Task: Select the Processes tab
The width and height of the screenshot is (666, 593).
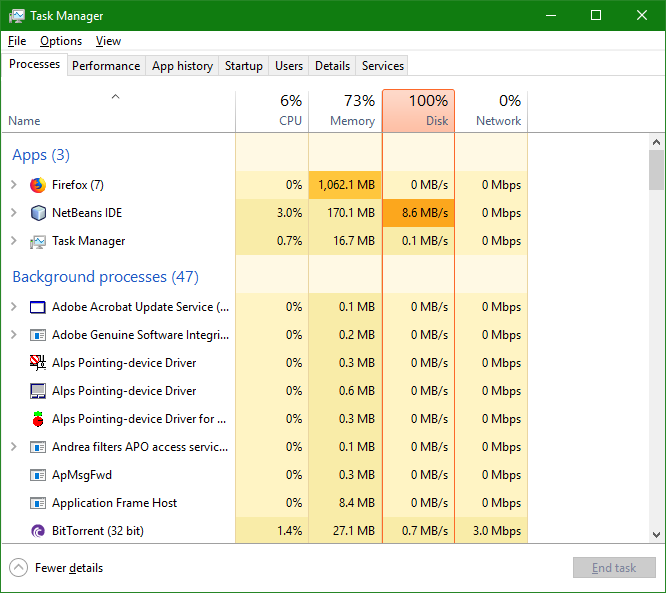Action: click(x=34, y=64)
